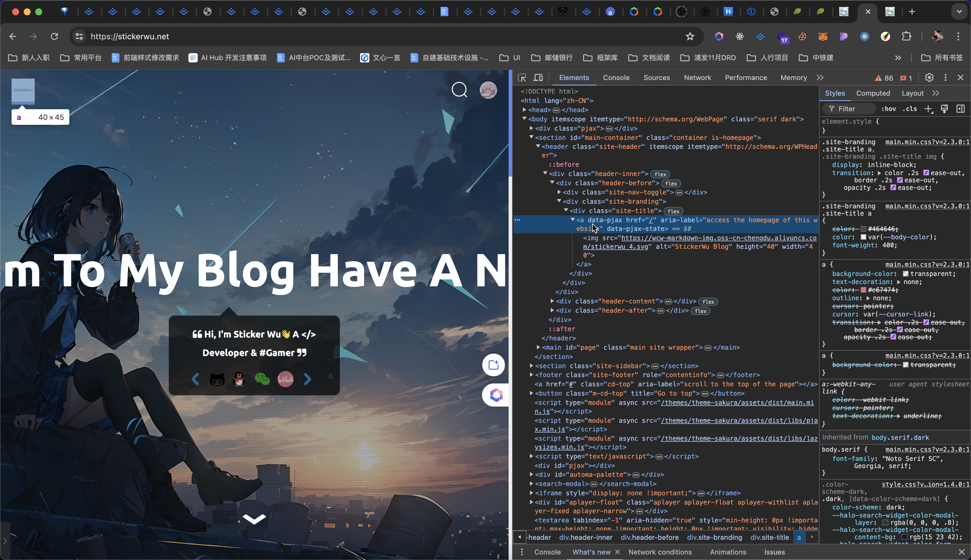The height and width of the screenshot is (560, 971).
Task: Open the 文心一言 bookmark
Action: point(380,58)
